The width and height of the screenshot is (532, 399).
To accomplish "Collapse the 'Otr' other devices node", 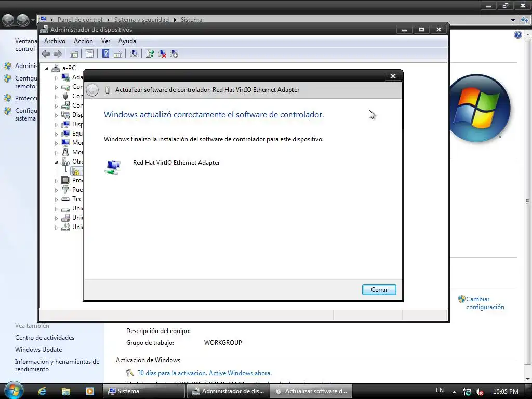I will pos(56,162).
